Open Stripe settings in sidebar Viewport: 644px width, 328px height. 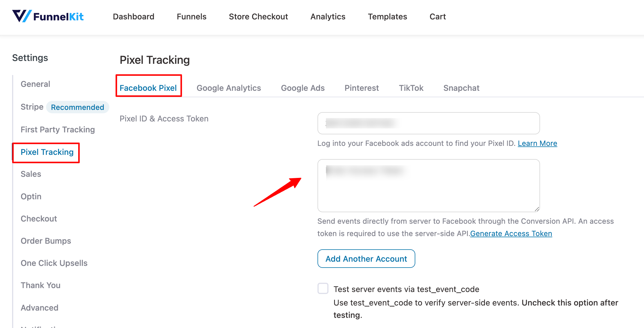[x=32, y=107]
